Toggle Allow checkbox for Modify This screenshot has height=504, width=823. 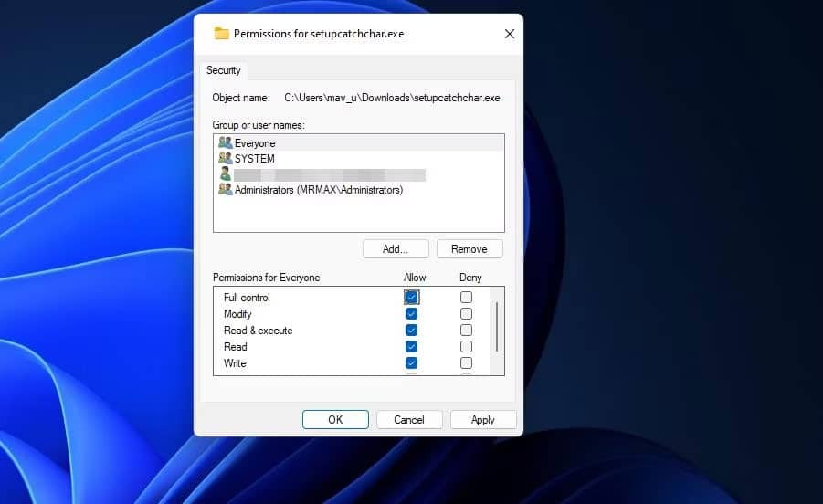(x=411, y=313)
